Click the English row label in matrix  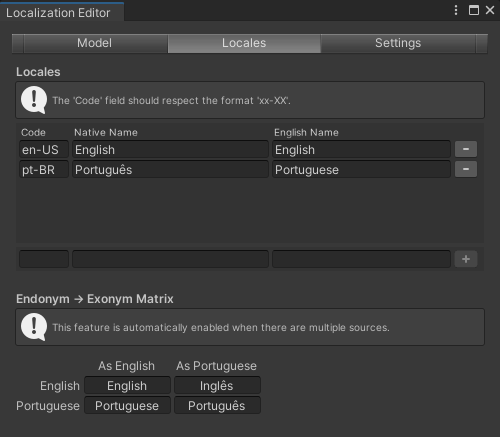click(x=60, y=386)
